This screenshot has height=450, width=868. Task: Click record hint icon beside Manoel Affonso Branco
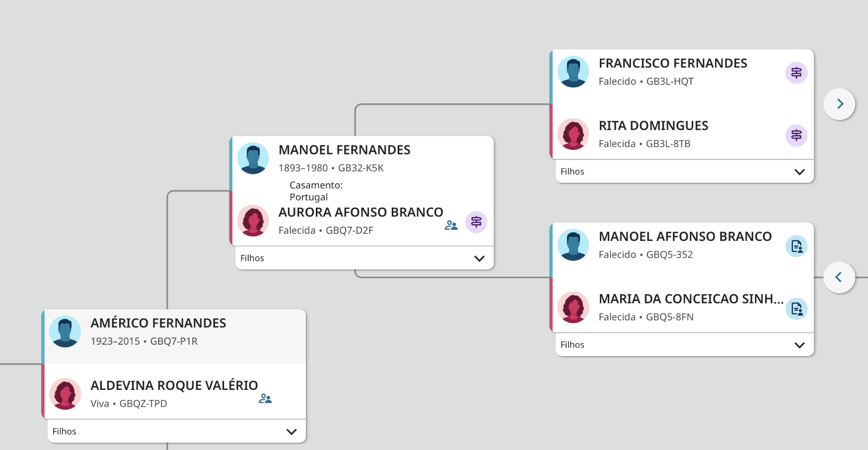[796, 246]
